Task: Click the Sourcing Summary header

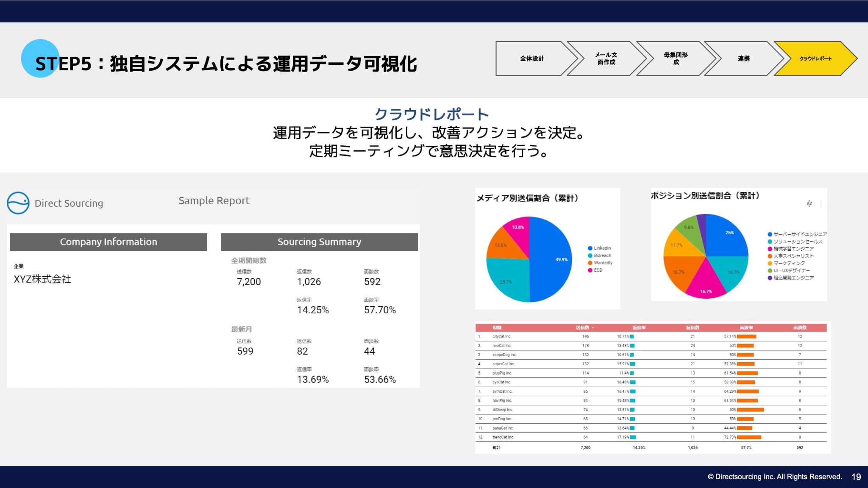Action: coord(319,242)
